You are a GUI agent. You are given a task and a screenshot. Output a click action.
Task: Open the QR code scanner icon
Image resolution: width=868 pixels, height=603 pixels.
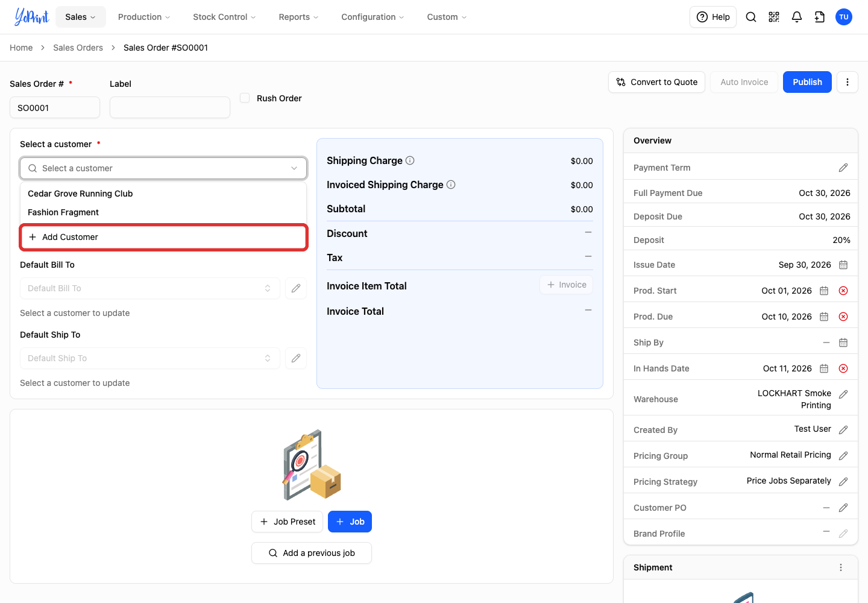pyautogui.click(x=774, y=17)
